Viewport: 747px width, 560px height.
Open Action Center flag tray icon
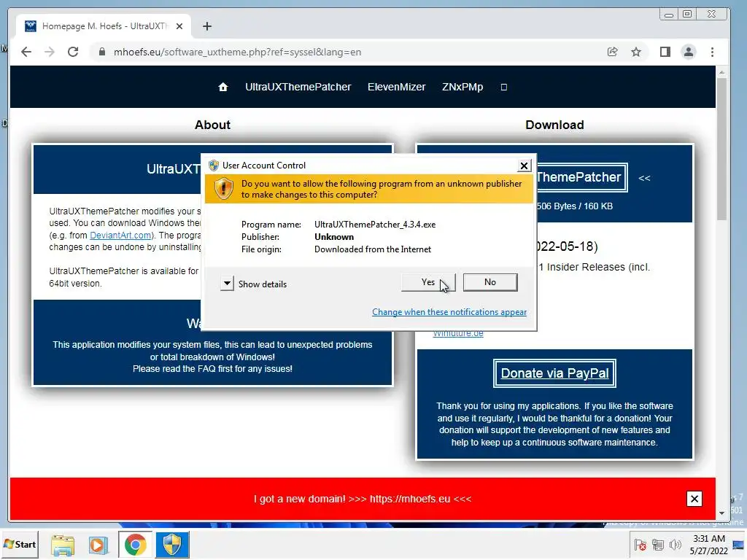coord(640,545)
